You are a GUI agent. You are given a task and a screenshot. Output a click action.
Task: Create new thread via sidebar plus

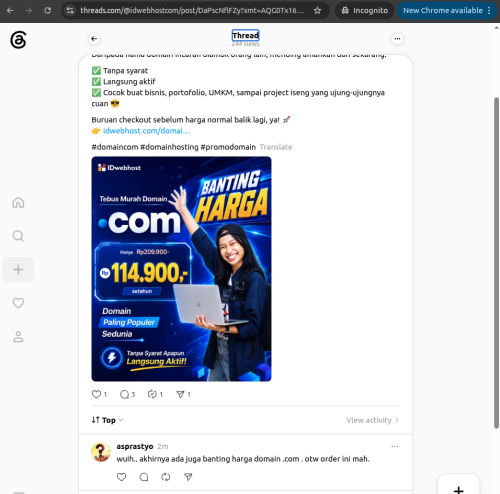point(18,269)
